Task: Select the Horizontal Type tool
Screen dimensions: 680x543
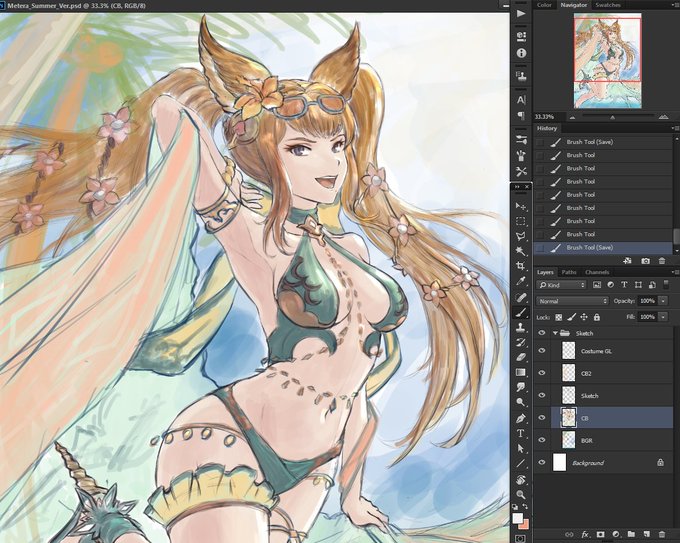Action: tap(521, 433)
